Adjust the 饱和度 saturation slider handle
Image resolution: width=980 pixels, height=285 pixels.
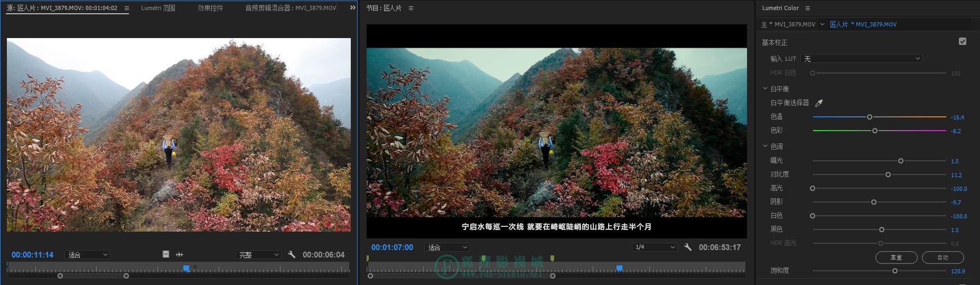895,271
